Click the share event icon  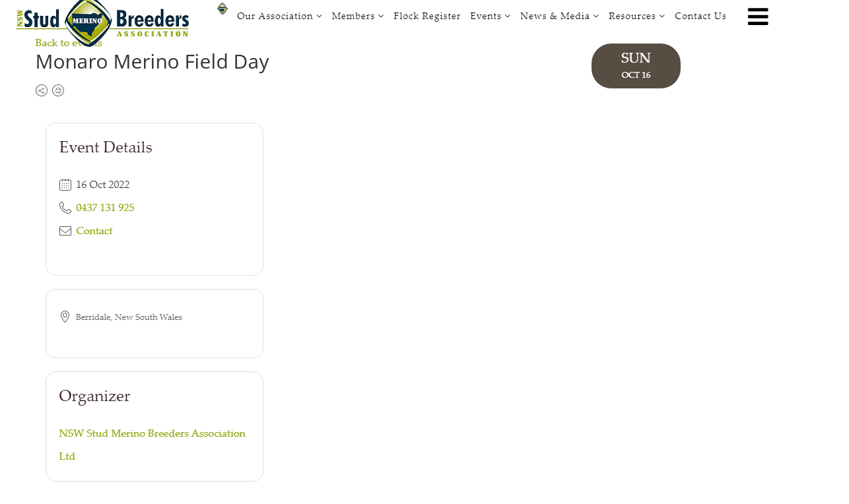coord(42,90)
